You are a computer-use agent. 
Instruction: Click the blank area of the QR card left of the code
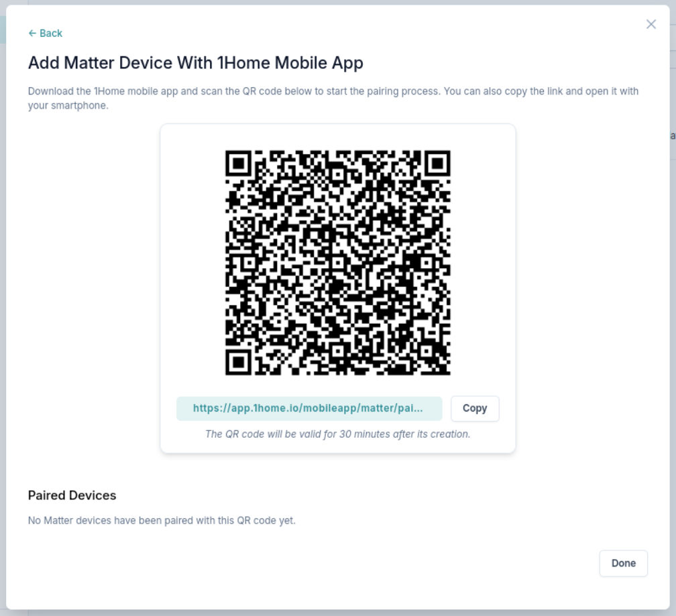192,263
